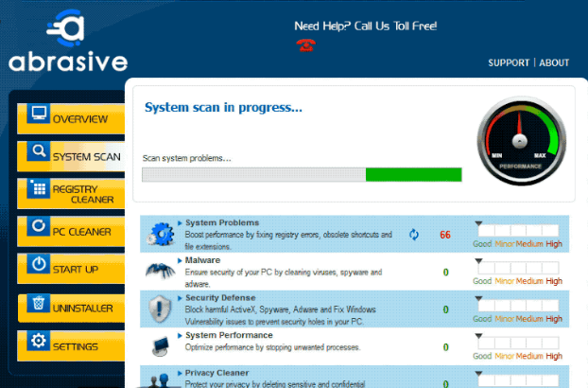Click the Malware count 0
The width and height of the screenshot is (588, 388).
click(446, 273)
